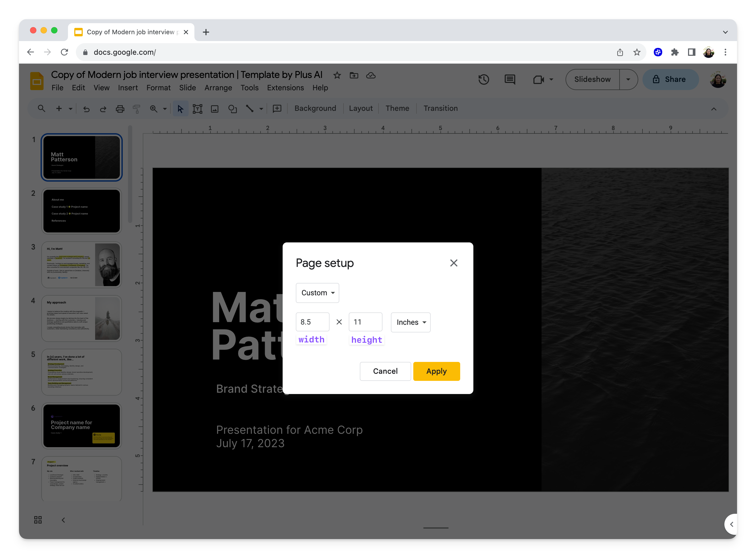
Task: Expand the zoom level dropdown arrow
Action: tap(165, 109)
